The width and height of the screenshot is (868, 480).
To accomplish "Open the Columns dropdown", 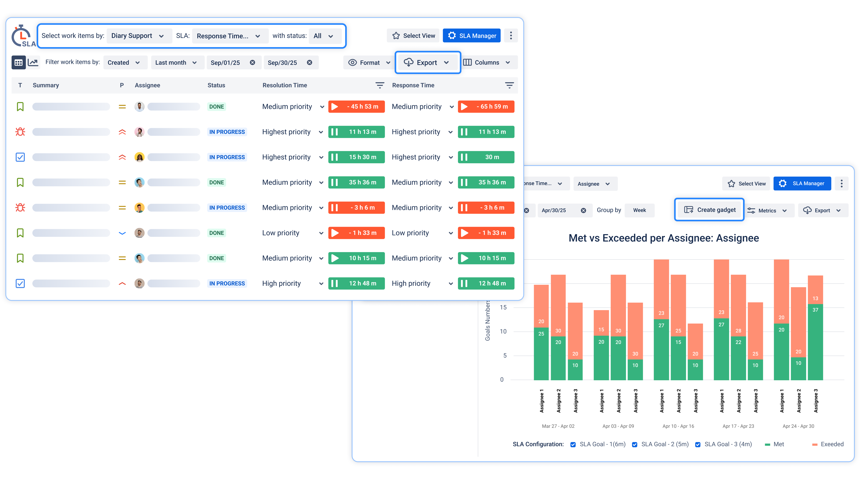I will coord(488,63).
